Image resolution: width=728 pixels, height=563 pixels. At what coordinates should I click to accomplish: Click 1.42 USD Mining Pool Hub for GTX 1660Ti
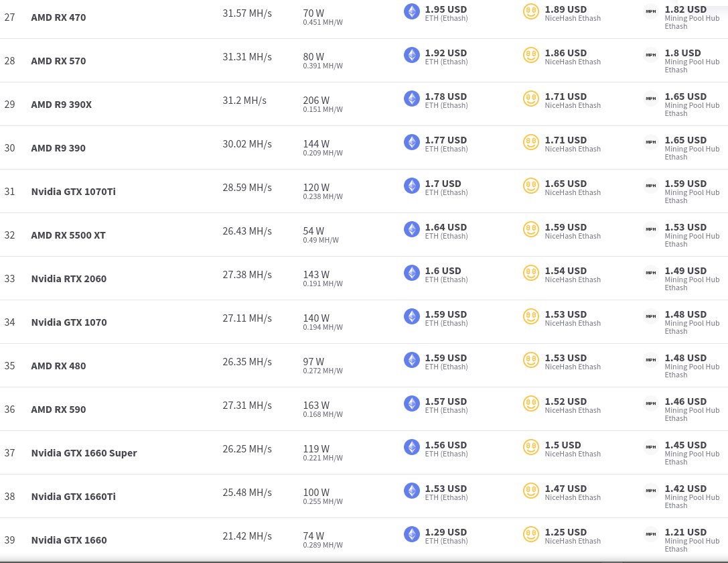685,489
